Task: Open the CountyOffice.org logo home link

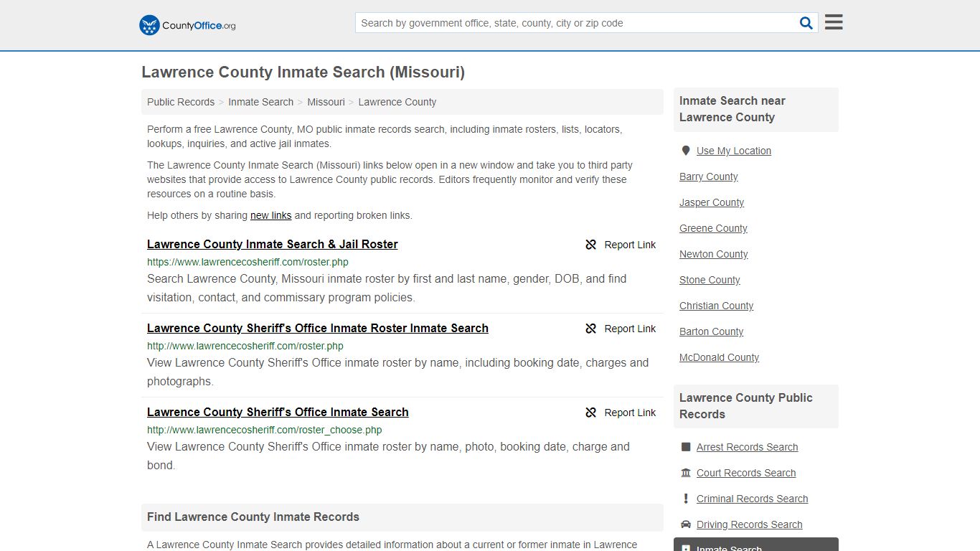Action: [x=187, y=25]
